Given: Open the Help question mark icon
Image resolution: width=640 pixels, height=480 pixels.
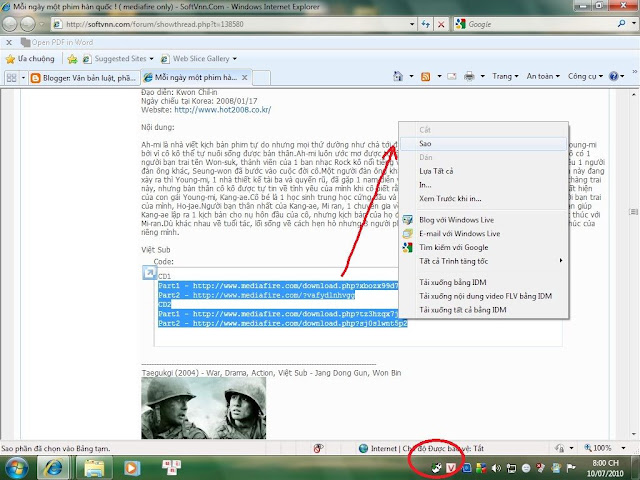Looking at the screenshot, I should coord(616,76).
